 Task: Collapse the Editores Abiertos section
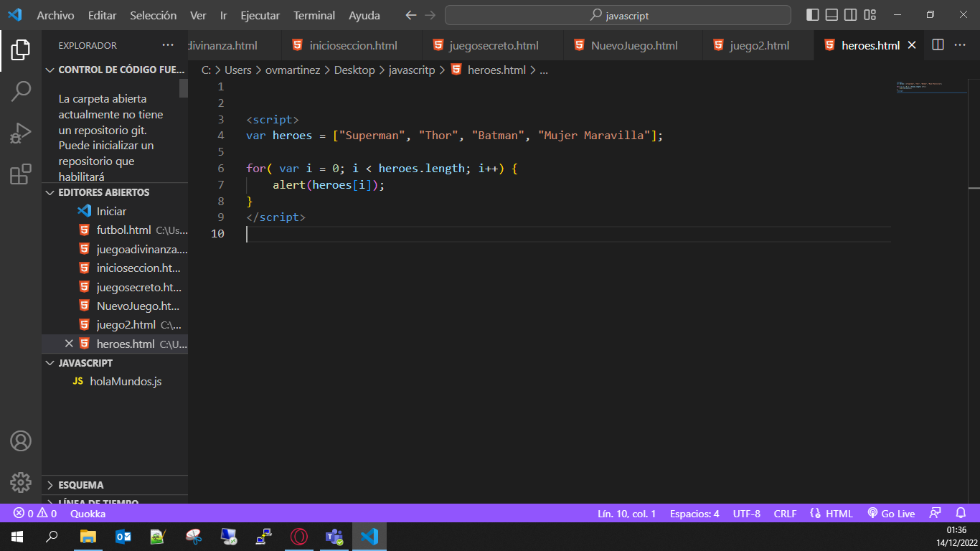tap(115, 192)
